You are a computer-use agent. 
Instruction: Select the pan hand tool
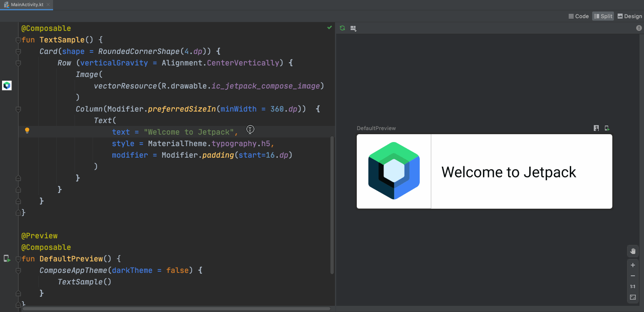(633, 251)
